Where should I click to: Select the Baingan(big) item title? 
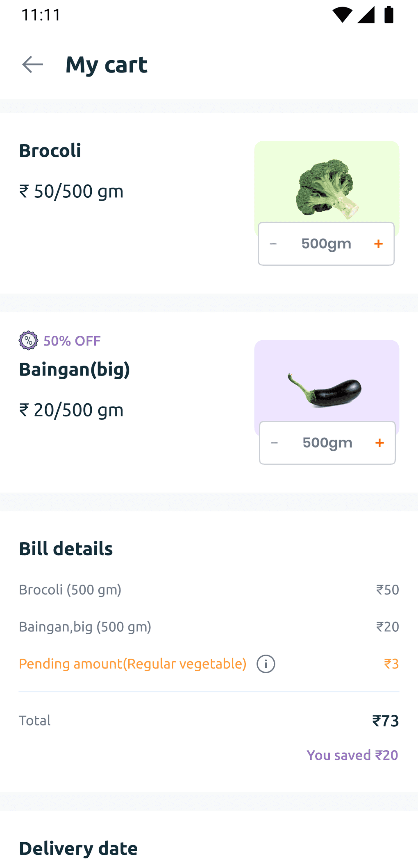click(x=75, y=369)
